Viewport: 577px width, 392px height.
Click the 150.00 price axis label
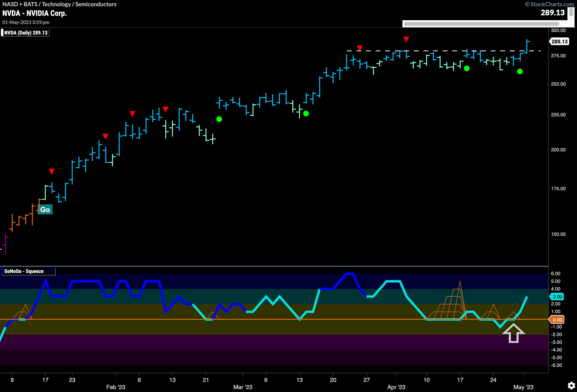[x=558, y=234]
